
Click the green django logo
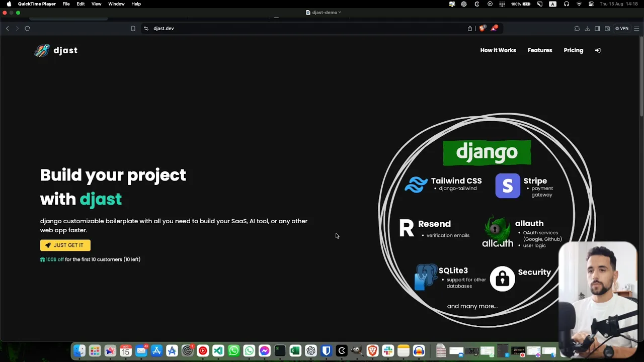pyautogui.click(x=487, y=152)
